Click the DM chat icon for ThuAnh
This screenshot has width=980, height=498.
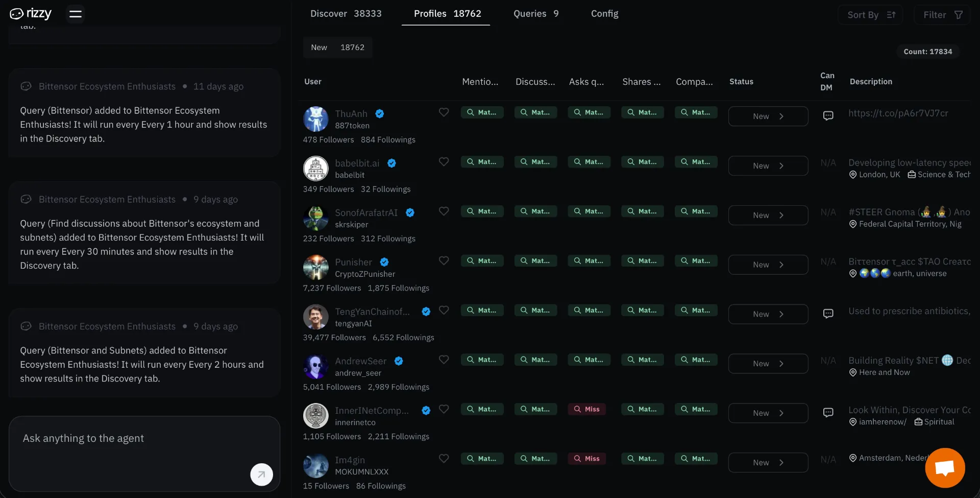pos(828,116)
